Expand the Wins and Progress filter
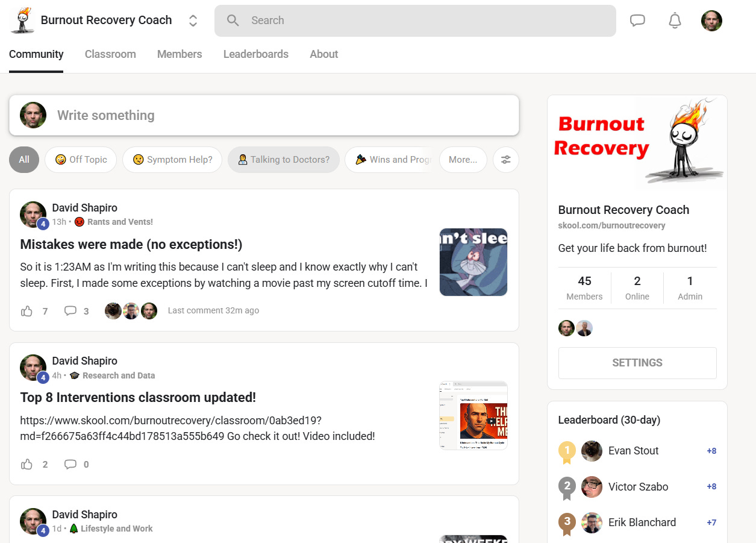The height and width of the screenshot is (543, 756). coord(390,160)
